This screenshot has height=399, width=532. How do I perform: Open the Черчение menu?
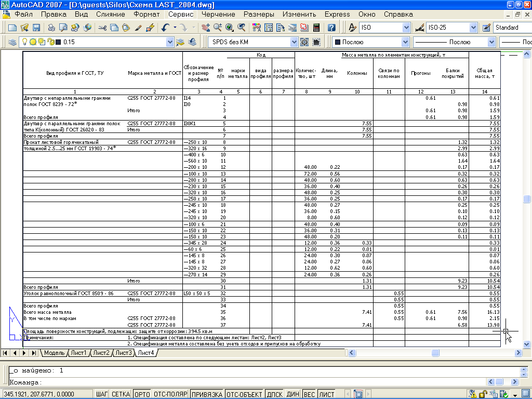pos(218,14)
